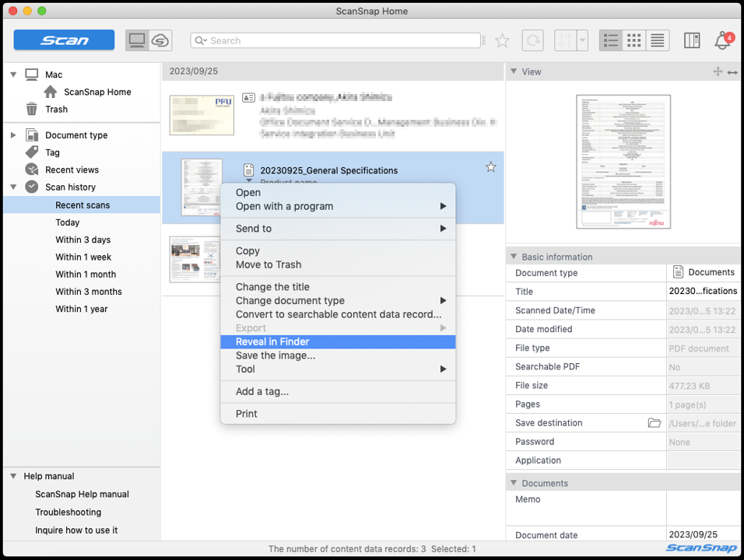Choose Convert to searchable content data record
Screen dimensions: 744x560
click(338, 314)
